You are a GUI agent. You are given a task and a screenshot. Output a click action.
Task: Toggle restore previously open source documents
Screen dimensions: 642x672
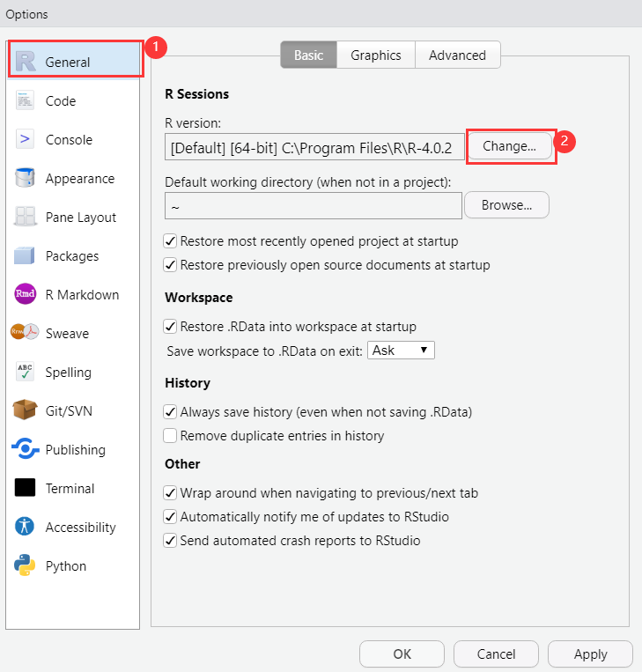[170, 265]
